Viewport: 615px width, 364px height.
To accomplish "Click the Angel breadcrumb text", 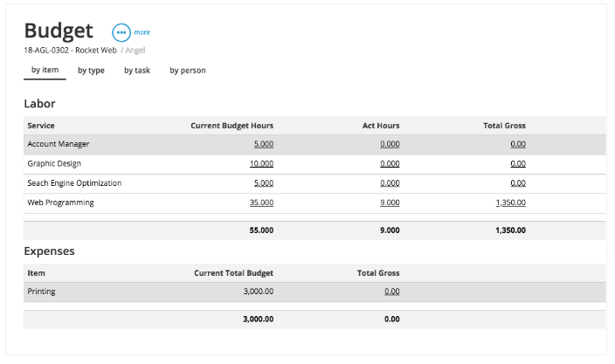I will point(135,50).
